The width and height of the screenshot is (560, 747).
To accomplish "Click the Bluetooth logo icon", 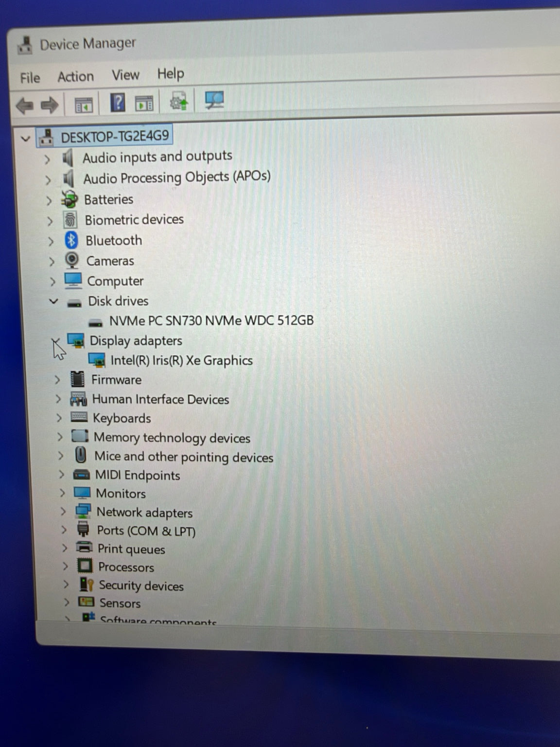I will pos(71,240).
